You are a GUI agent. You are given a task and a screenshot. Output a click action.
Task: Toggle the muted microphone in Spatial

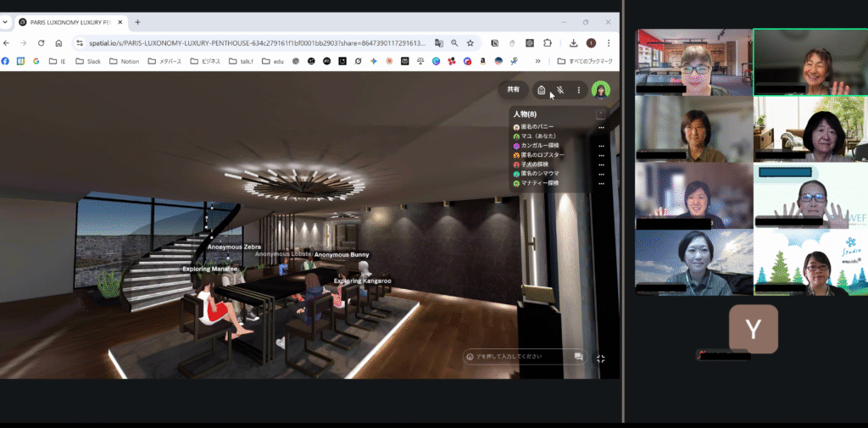pyautogui.click(x=560, y=89)
